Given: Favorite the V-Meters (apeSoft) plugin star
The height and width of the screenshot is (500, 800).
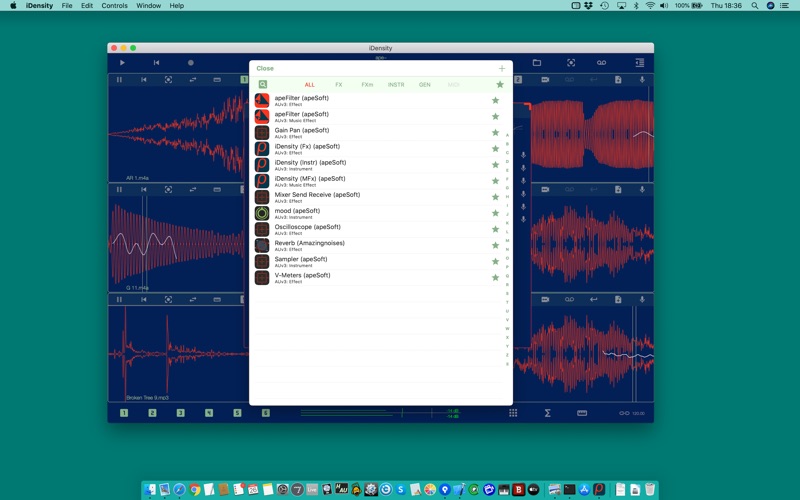Looking at the screenshot, I should point(495,278).
